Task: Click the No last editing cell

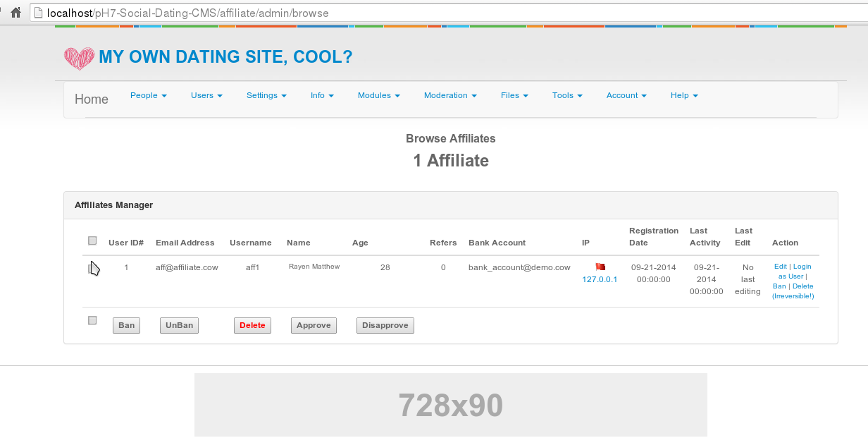Action: (748, 279)
